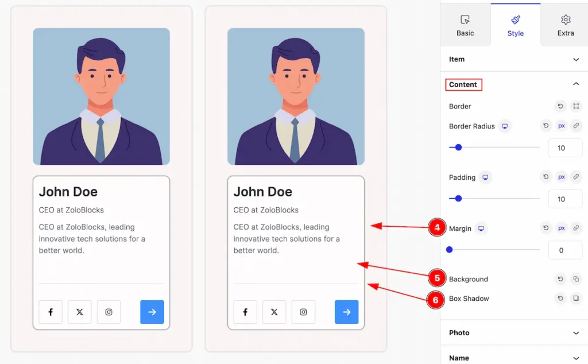The image size is (588, 364).
Task: Adjust the Padding slider handle
Action: pos(458,198)
